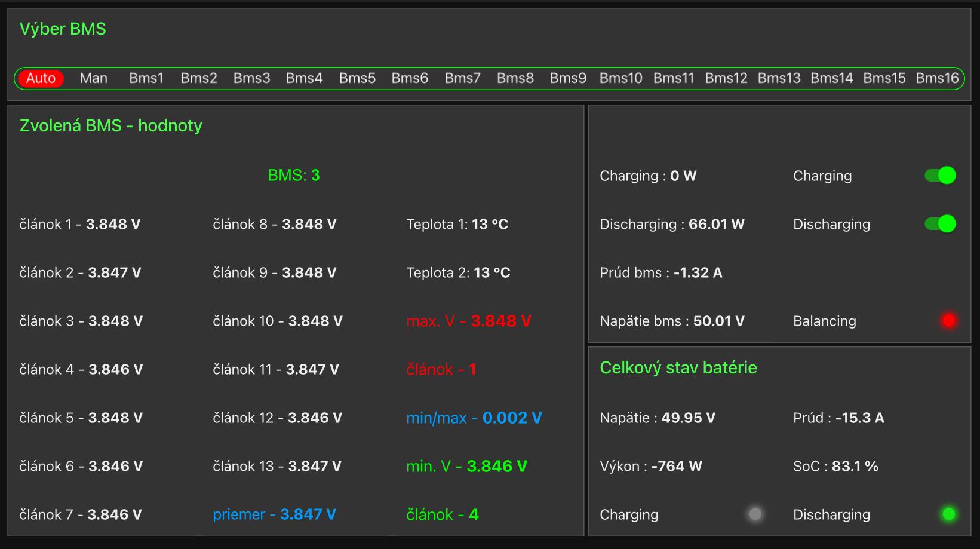Disable the Discharging switch
The height and width of the screenshot is (549, 980).
(x=940, y=224)
